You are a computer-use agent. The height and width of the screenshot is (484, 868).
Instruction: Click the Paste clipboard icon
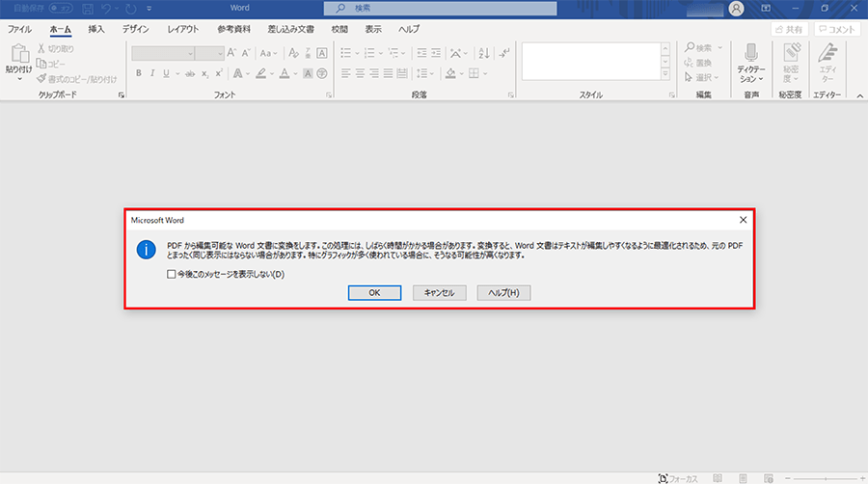tap(19, 54)
